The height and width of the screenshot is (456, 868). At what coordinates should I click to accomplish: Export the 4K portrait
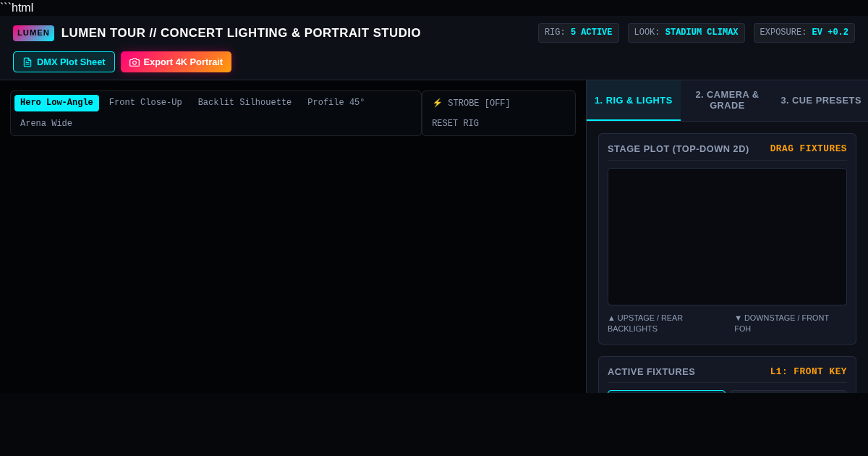[176, 62]
